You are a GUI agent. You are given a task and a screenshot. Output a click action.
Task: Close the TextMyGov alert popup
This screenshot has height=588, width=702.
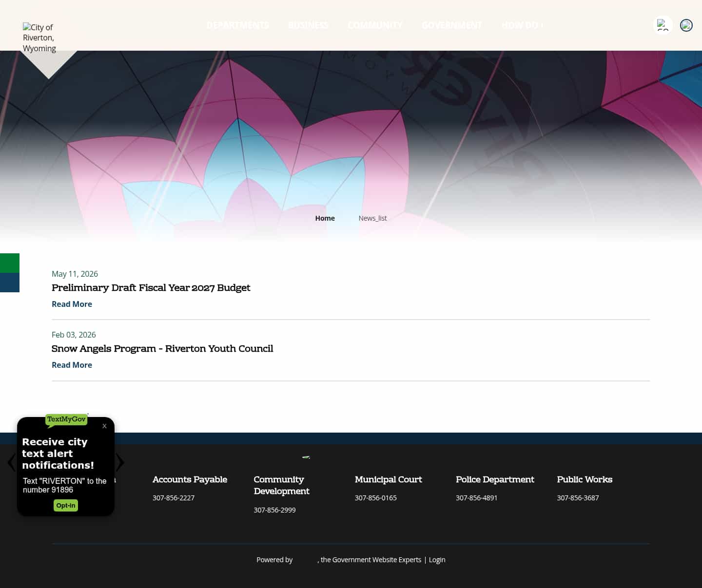tap(104, 426)
